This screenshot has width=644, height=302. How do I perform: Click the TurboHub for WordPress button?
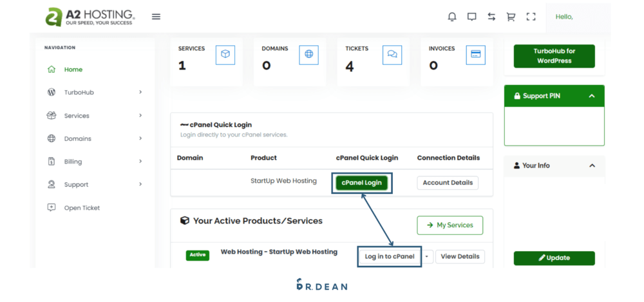pos(554,56)
